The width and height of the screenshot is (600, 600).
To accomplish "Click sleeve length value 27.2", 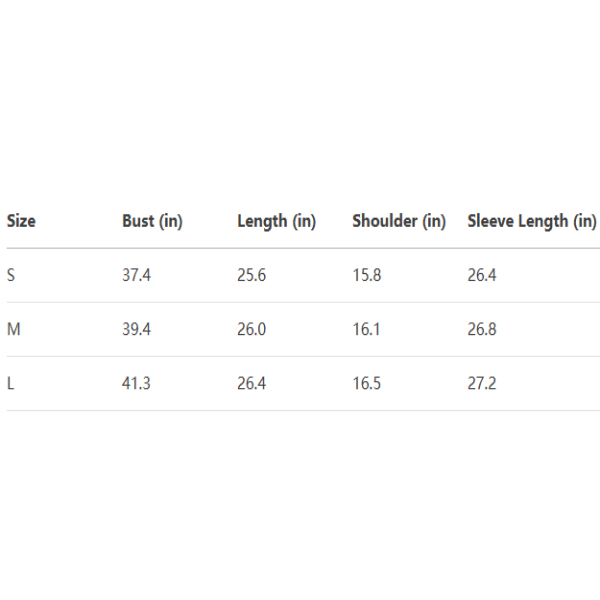I will pos(482,383).
